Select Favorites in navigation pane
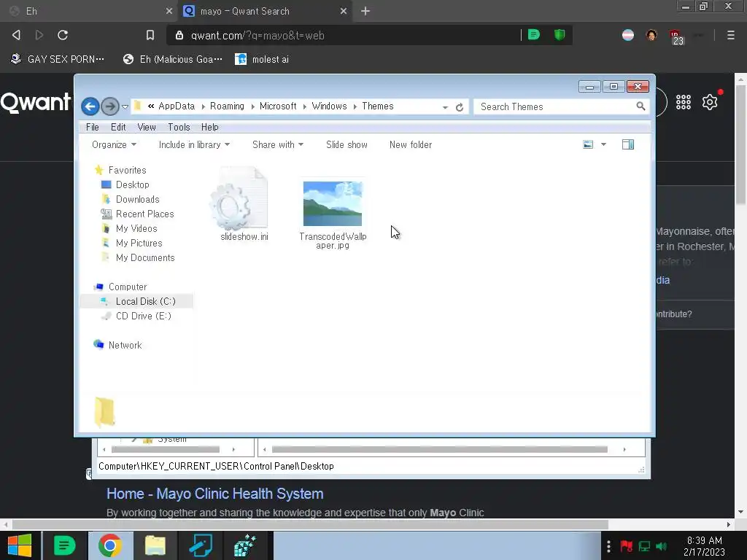The width and height of the screenshot is (747, 560). [127, 170]
